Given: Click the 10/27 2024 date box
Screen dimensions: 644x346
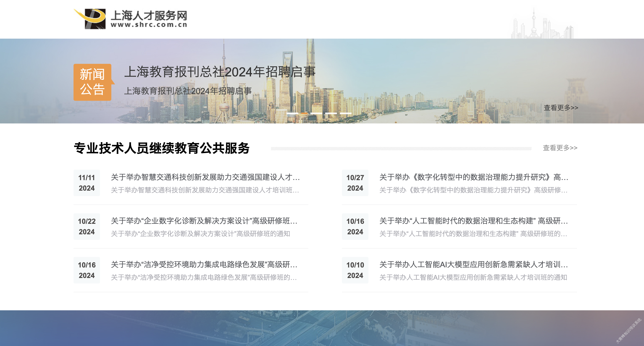Looking at the screenshot, I should click(355, 183).
